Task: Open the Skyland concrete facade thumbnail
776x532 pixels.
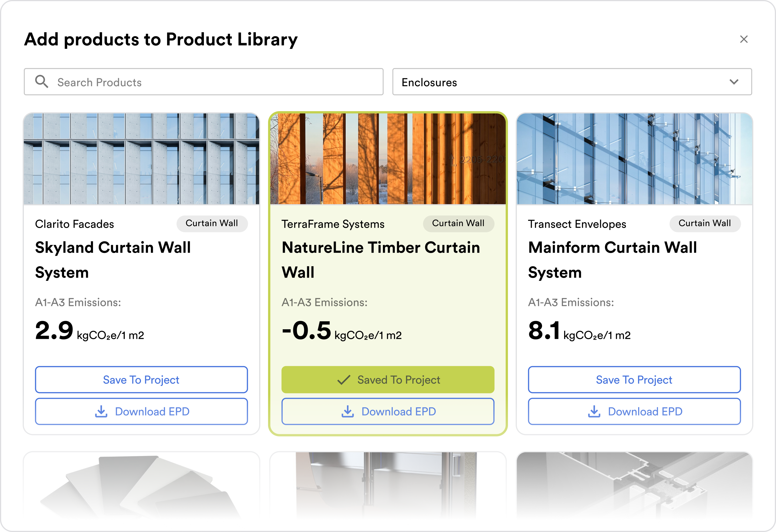Action: 141,159
